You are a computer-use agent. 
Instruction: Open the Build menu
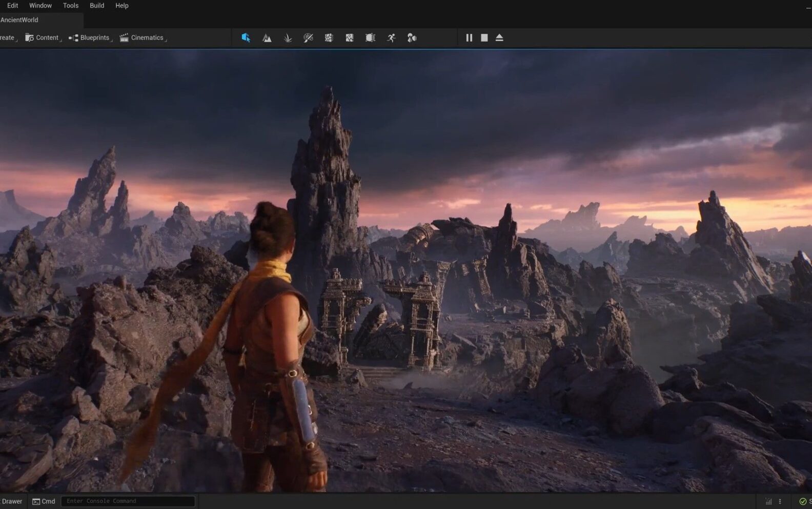(x=97, y=6)
